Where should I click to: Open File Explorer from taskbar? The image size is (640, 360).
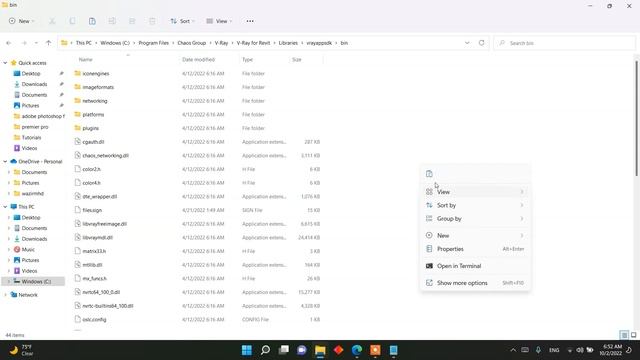tap(320, 350)
